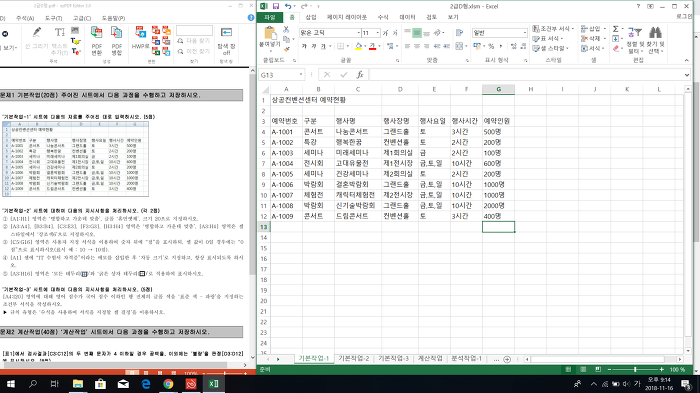Viewport: 700px width, 393px height.
Task: Cut selection using the scissors icon
Action: point(286,29)
